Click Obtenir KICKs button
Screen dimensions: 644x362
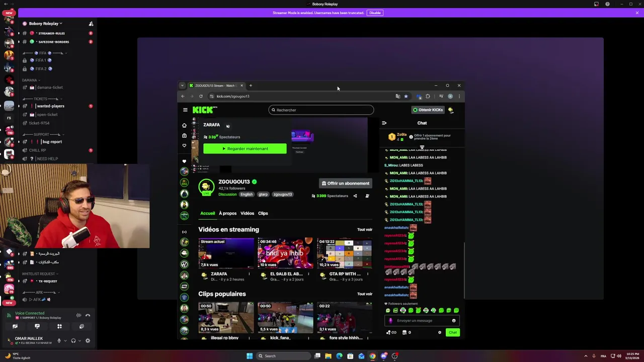[x=428, y=110]
